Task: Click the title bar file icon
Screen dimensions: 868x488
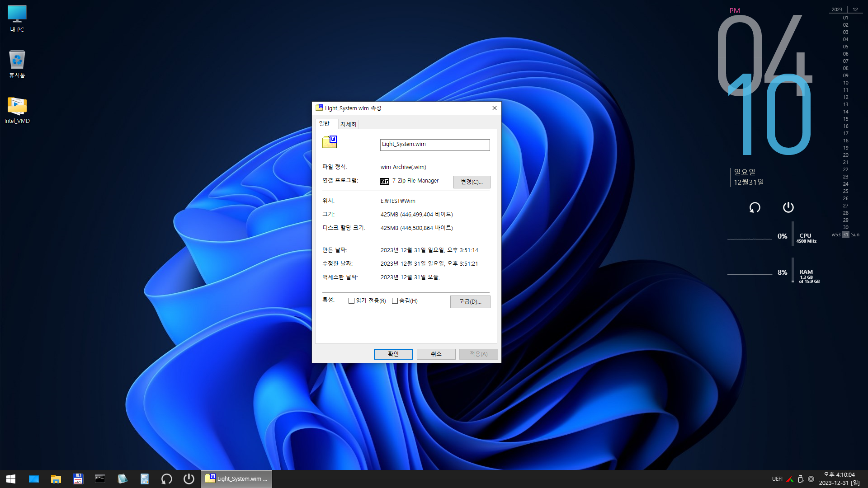Action: point(319,108)
